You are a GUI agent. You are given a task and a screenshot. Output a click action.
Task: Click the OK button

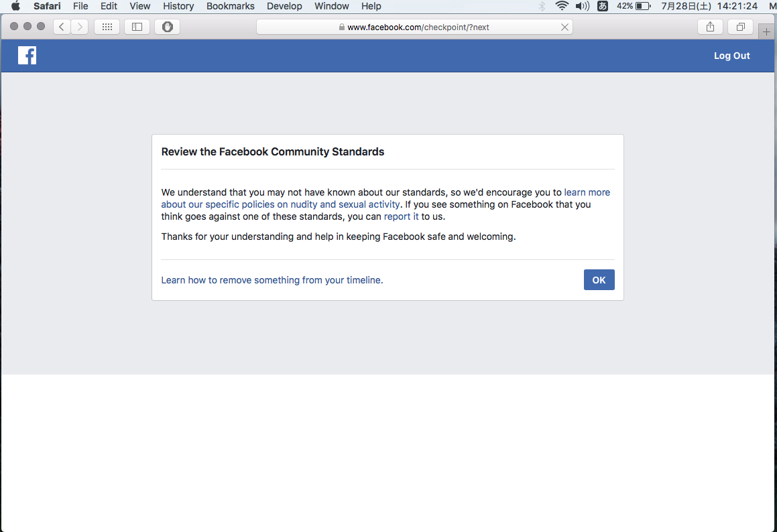[599, 280]
